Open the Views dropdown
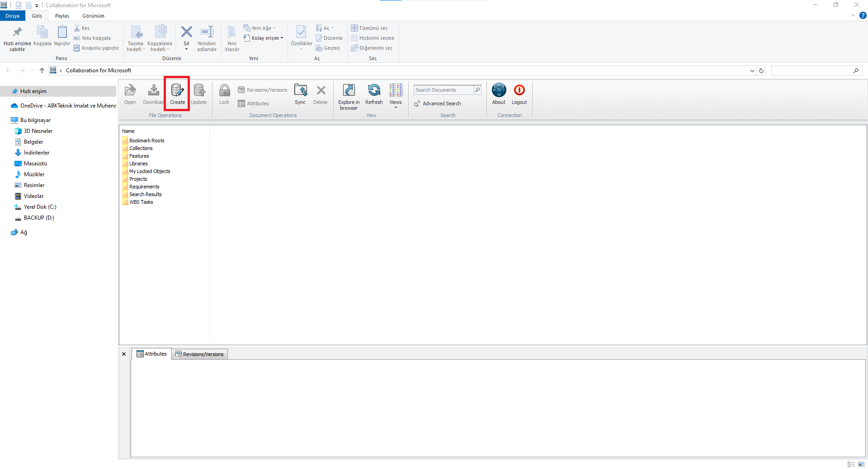The image size is (868, 469). click(396, 96)
